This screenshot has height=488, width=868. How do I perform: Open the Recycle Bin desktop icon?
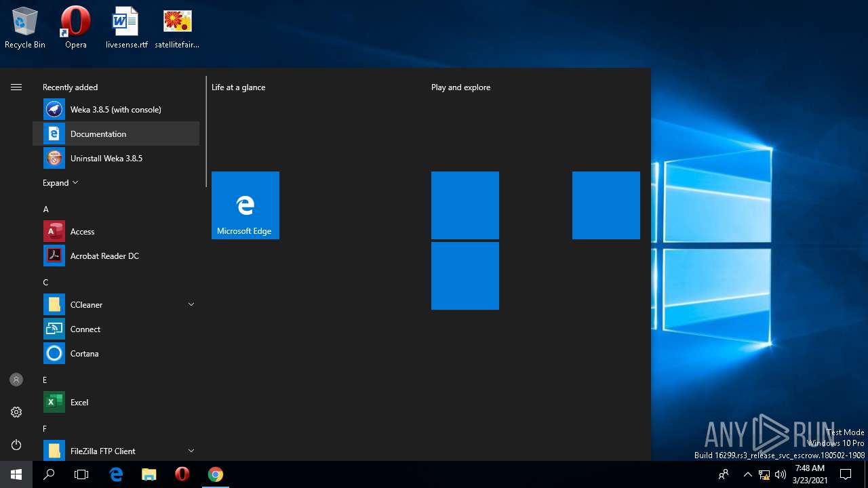25,28
